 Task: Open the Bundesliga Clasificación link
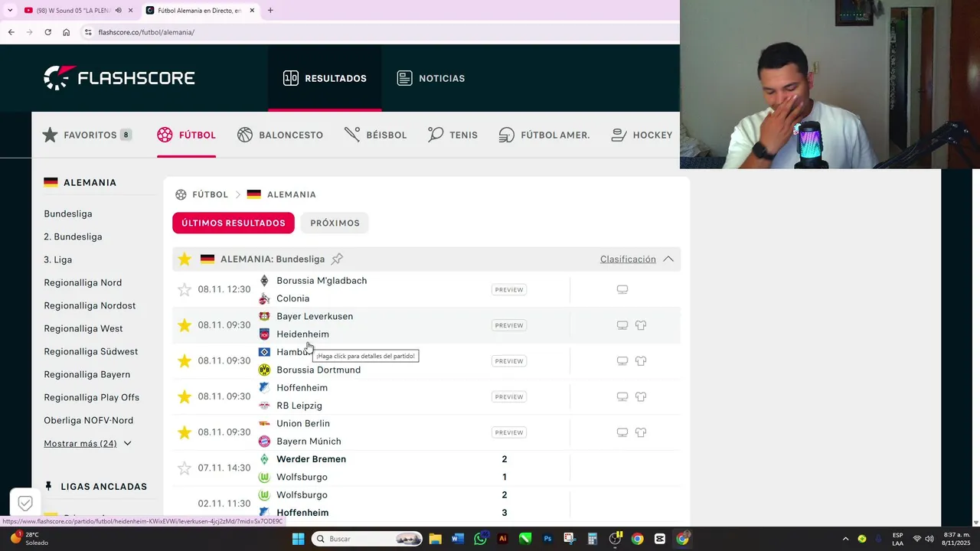(628, 259)
